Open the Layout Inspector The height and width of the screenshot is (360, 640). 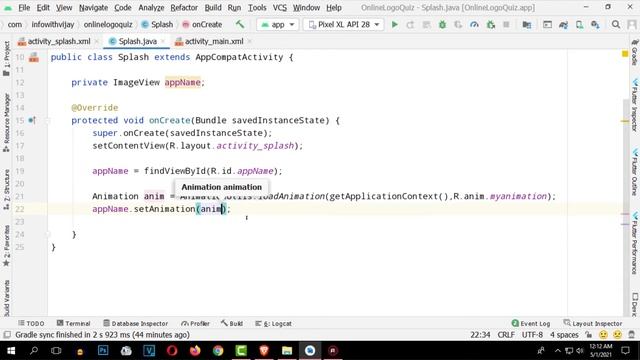click(593, 323)
